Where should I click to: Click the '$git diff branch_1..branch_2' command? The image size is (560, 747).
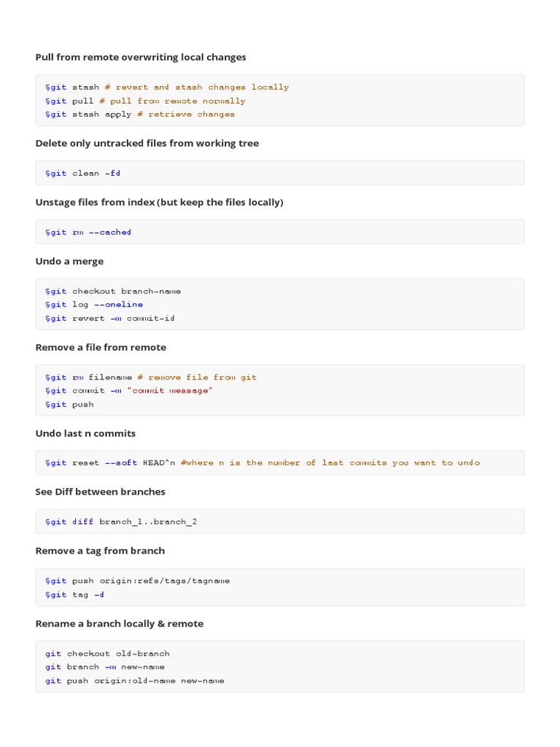click(x=121, y=522)
